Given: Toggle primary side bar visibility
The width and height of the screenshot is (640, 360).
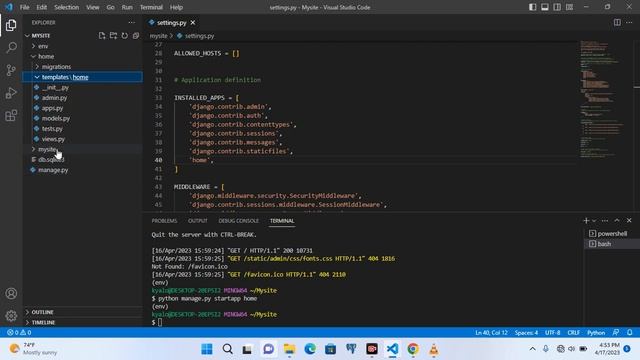Looking at the screenshot, I should pyautogui.click(x=533, y=7).
